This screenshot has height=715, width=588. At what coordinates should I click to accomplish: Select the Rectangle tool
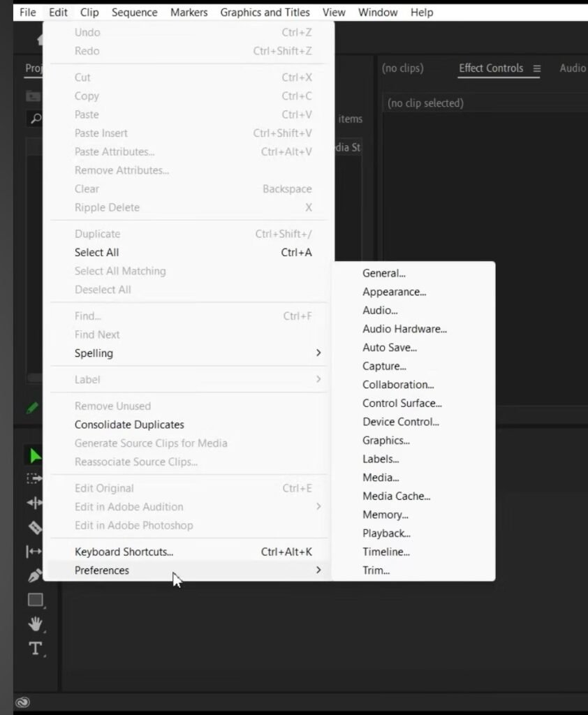(35, 600)
